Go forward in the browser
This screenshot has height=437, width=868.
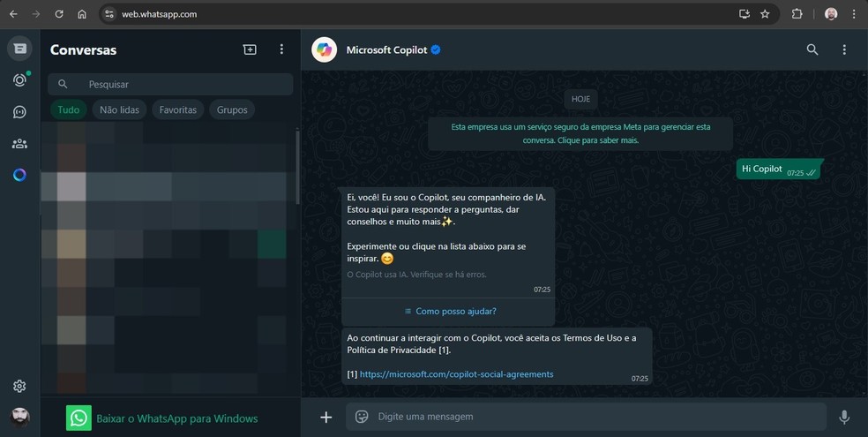[36, 14]
